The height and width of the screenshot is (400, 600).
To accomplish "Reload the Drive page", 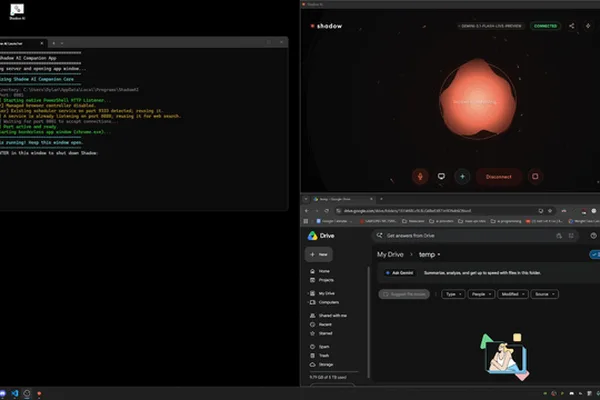I will [x=326, y=211].
